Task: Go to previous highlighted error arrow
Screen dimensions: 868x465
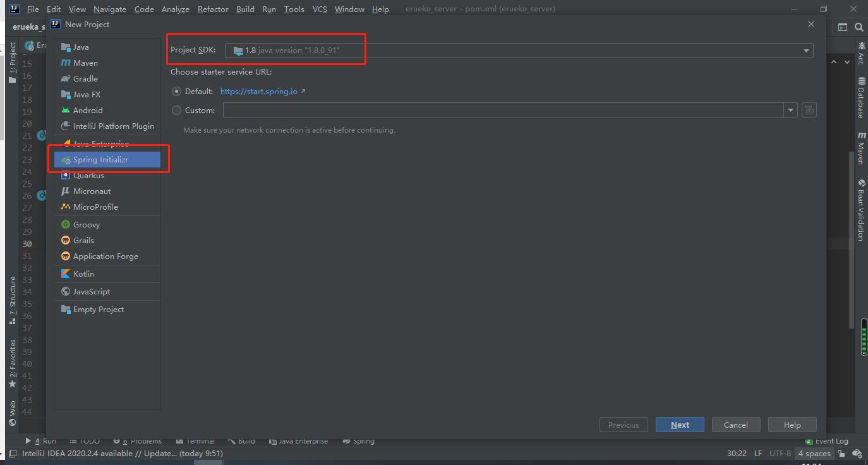Action: tap(834, 62)
